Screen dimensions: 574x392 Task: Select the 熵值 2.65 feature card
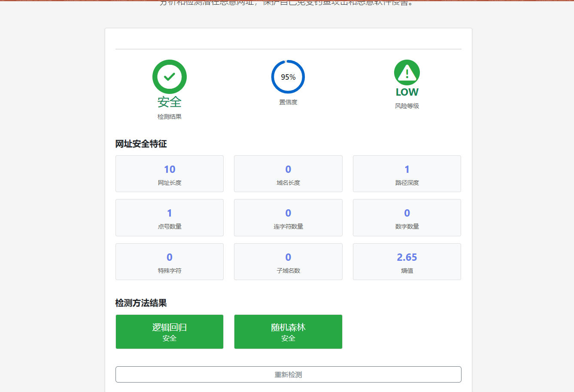407,262
